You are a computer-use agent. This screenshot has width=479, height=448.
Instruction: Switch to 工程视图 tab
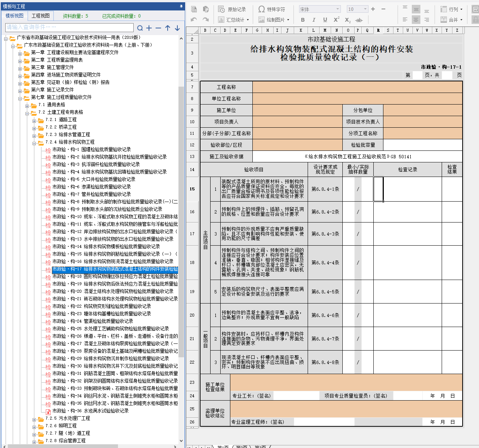[40, 16]
